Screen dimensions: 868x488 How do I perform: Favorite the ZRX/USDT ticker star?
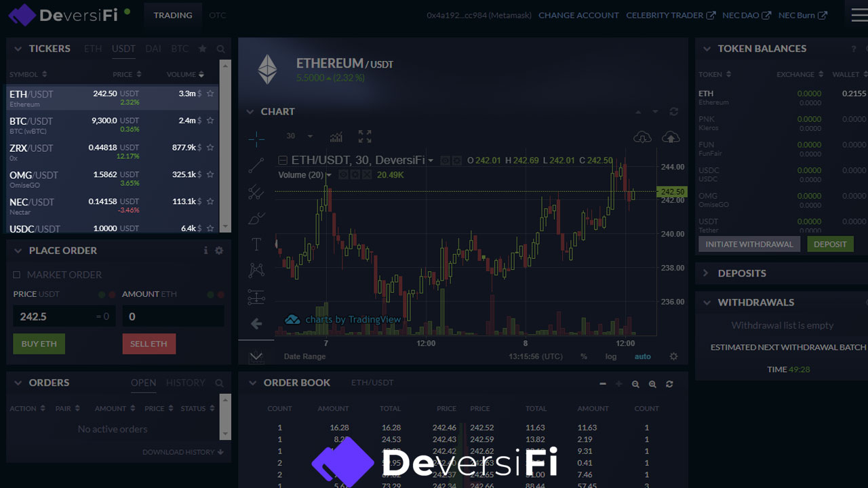point(210,147)
